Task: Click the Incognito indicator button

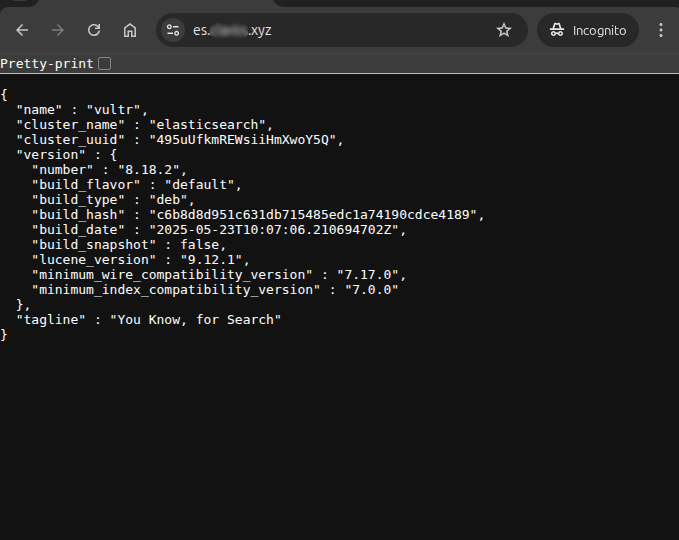Action: click(588, 30)
